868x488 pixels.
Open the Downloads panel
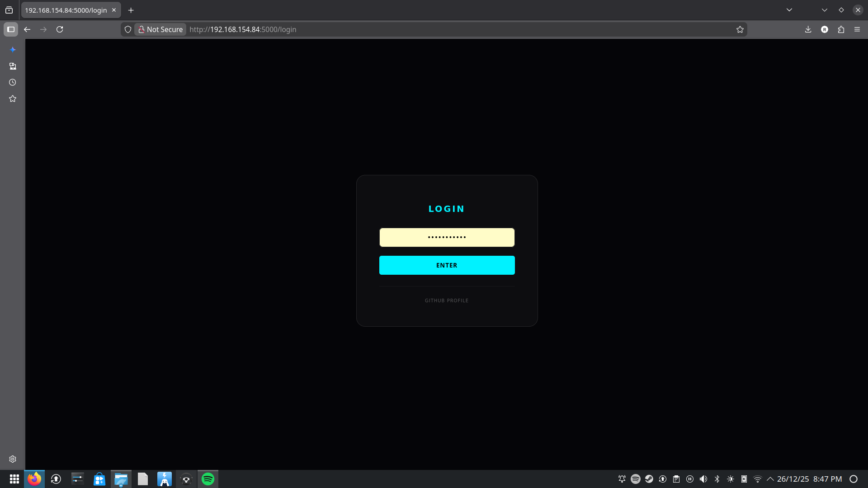(x=808, y=29)
